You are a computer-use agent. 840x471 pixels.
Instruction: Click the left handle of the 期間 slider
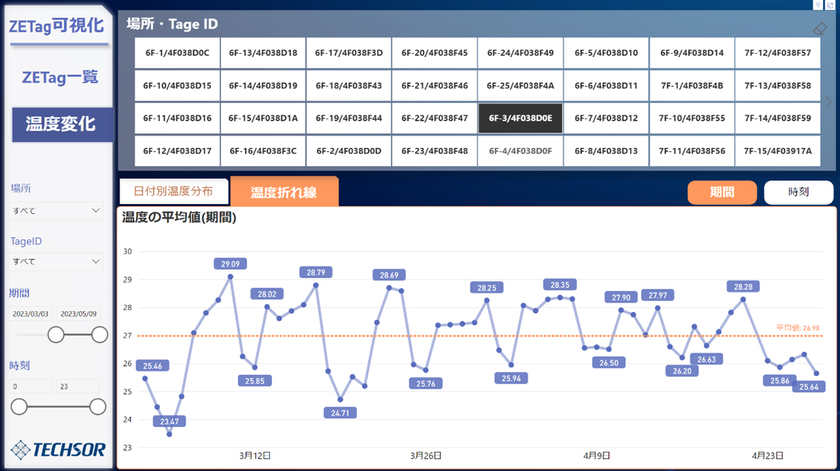click(56, 335)
